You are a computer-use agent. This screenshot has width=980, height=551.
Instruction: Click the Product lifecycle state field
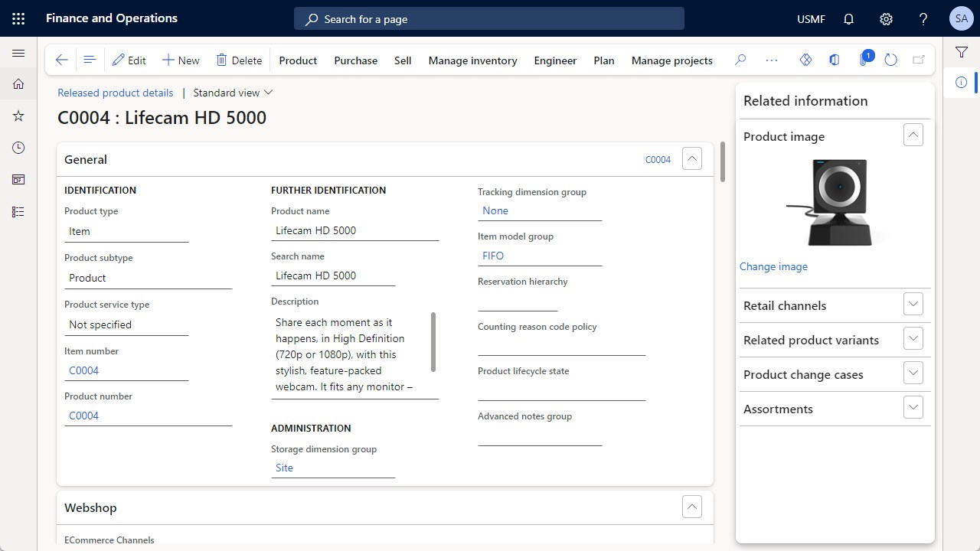tap(562, 390)
